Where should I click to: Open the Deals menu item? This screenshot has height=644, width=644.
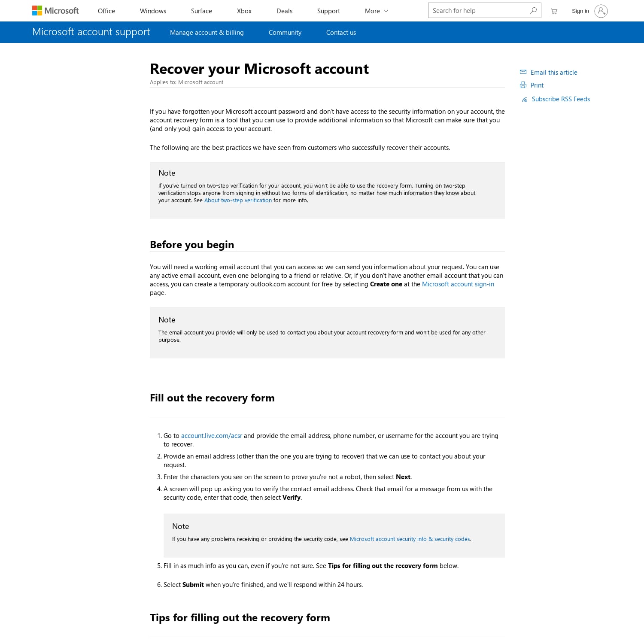pyautogui.click(x=284, y=11)
